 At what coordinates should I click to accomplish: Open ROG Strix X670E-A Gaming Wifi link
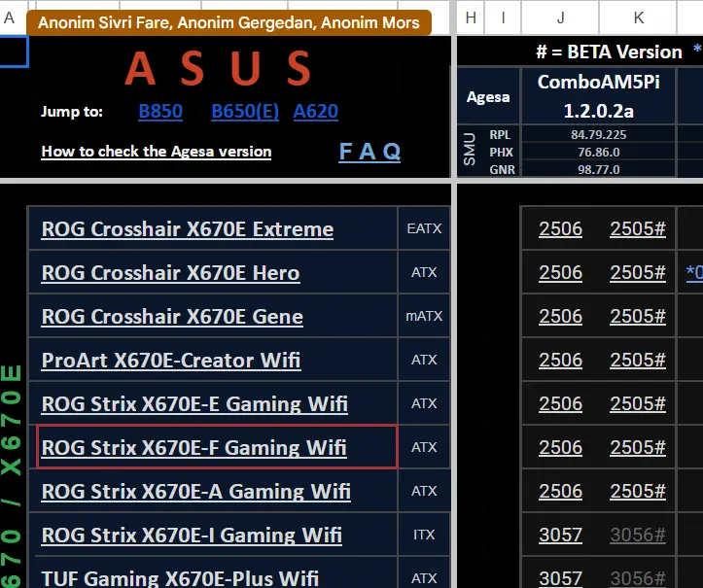click(195, 491)
